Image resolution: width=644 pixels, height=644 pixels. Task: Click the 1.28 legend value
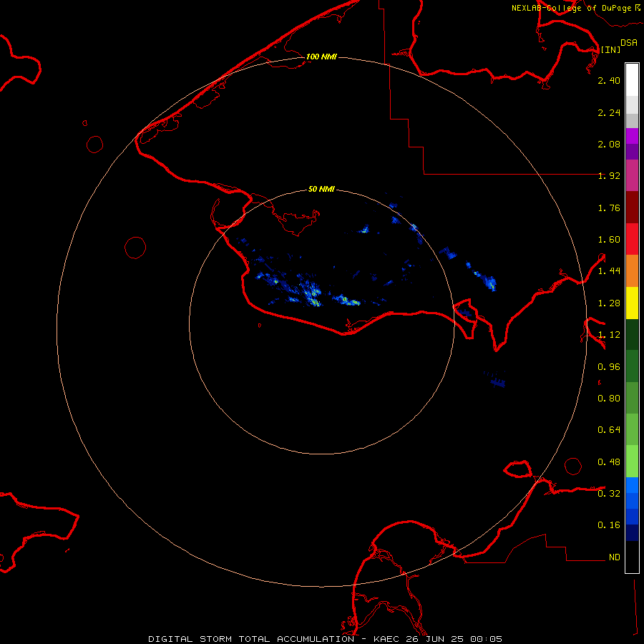click(x=609, y=303)
